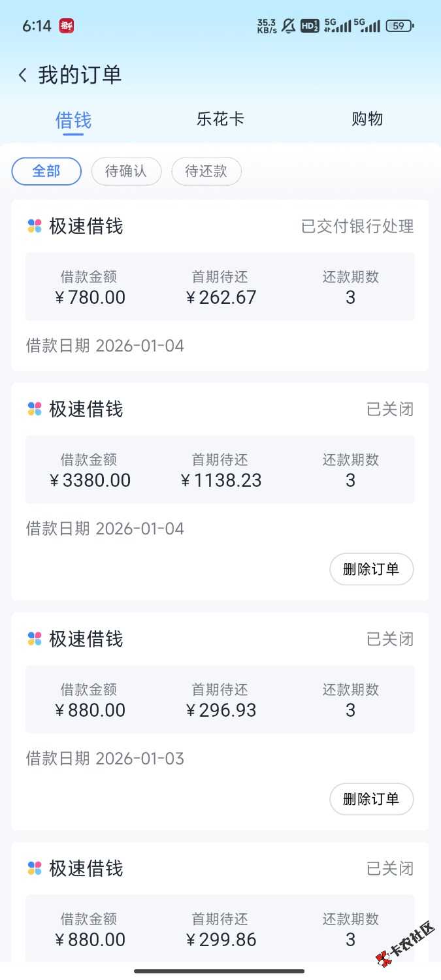
Task: Tap the colorful logo of the 780.00 loan
Action: pyautogui.click(x=35, y=226)
